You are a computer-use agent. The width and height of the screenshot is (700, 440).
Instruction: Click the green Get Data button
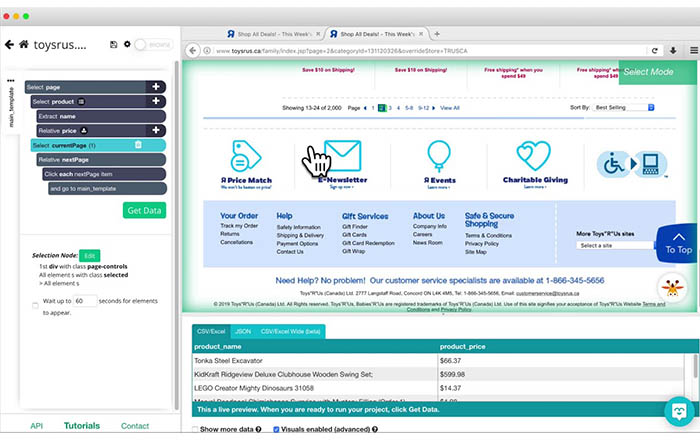144,210
